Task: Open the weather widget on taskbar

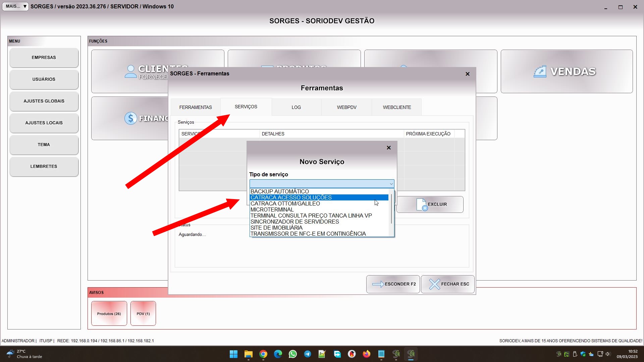Action: click(24, 354)
